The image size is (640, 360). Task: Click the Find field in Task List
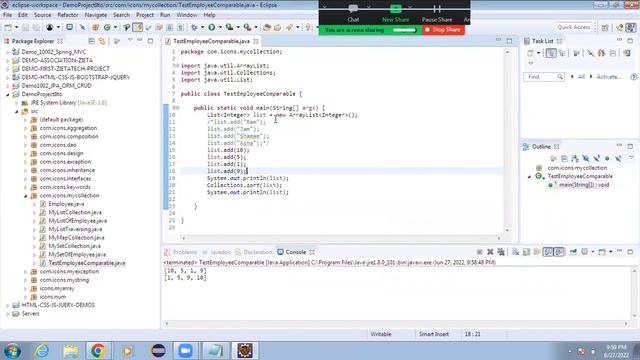[x=544, y=77]
